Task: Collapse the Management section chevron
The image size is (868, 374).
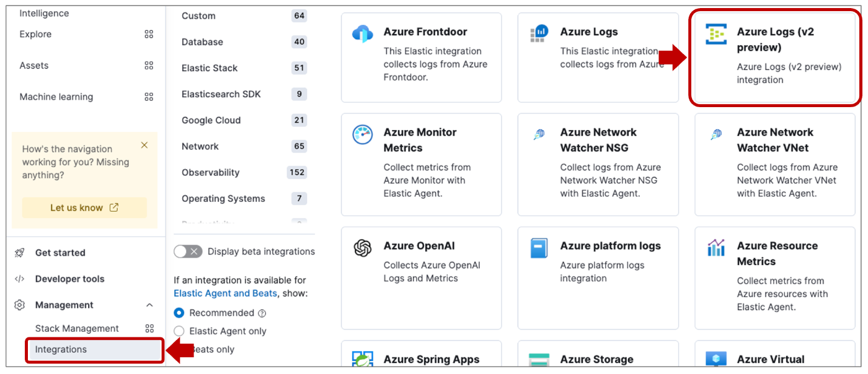Action: click(x=149, y=305)
